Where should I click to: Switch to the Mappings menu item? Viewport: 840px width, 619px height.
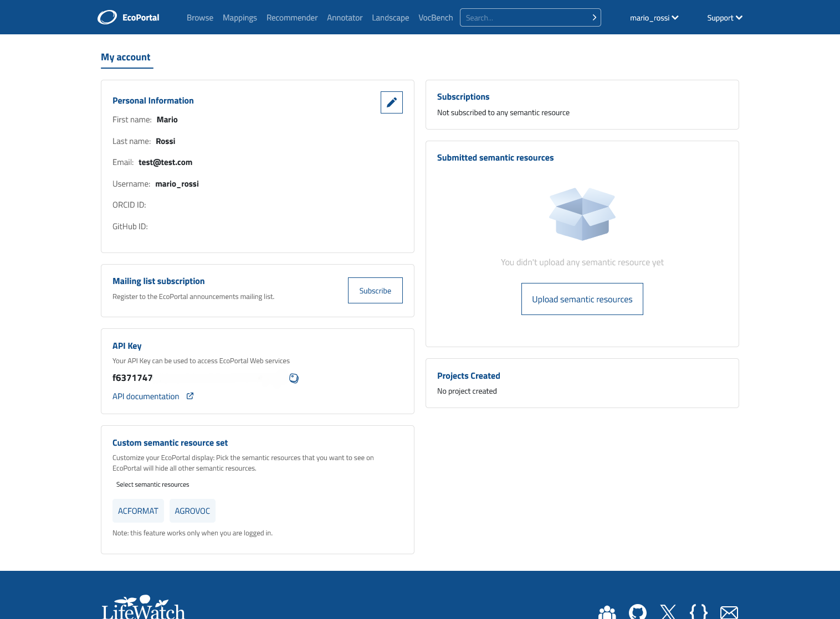click(x=239, y=17)
